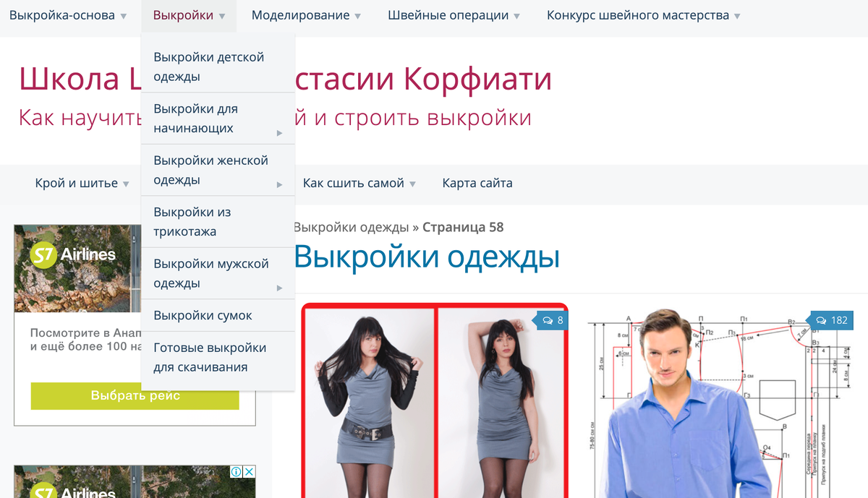The width and height of the screenshot is (868, 498).
Task: Click the Выбрать рейс button
Action: pyautogui.click(x=135, y=396)
